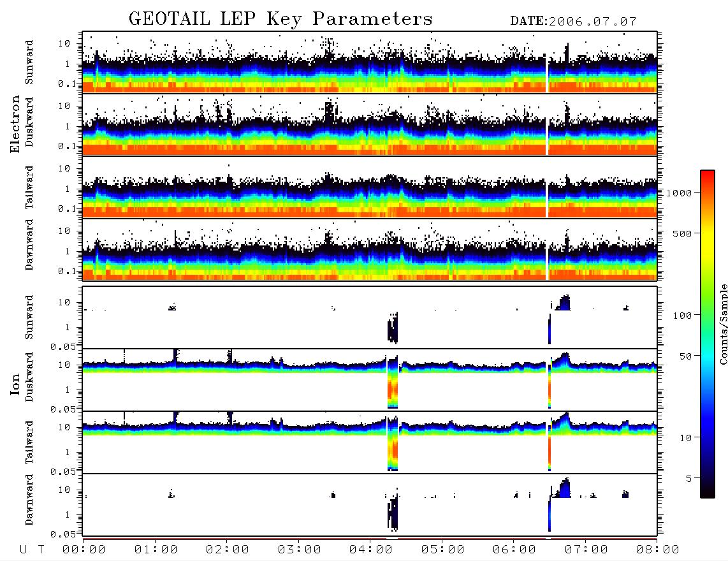
Task: Click the "Counts/Sample" colorbar label
Action: point(723,324)
